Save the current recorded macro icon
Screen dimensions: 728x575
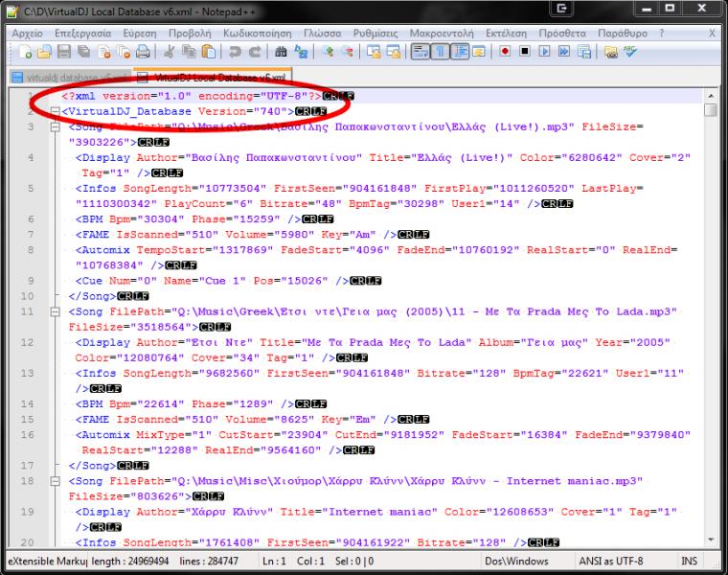(584, 52)
